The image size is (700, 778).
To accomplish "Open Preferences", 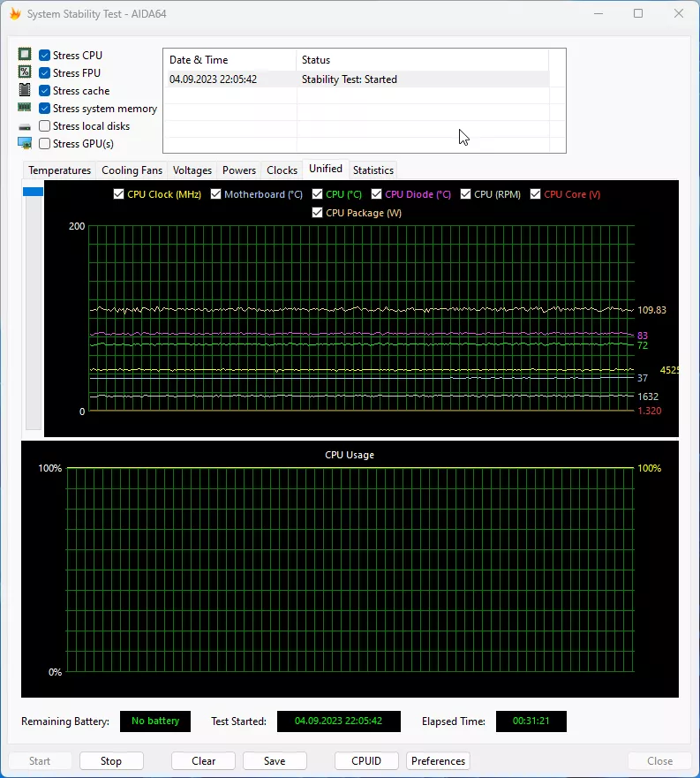I will 438,760.
